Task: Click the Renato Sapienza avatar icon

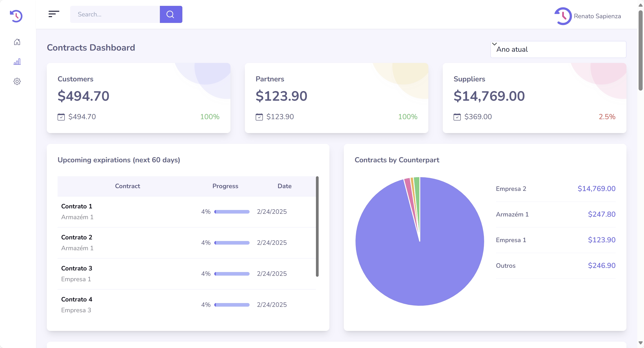Action: pos(563,16)
